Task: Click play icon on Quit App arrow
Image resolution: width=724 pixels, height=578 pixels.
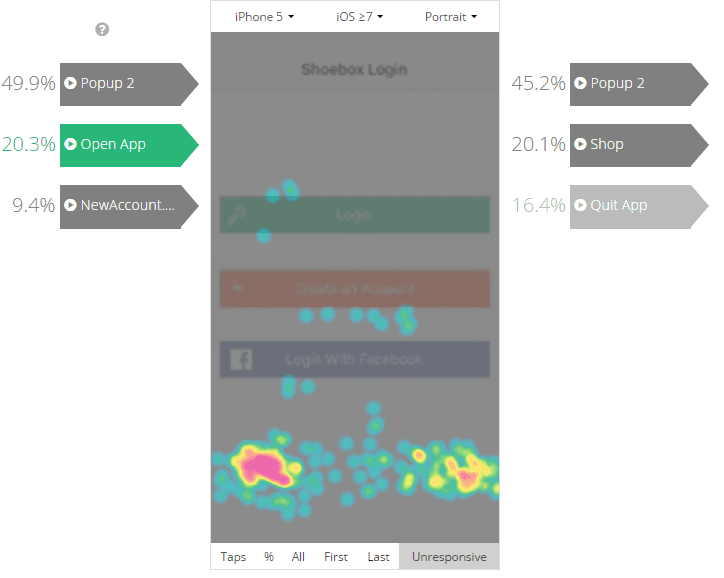Action: 581,206
